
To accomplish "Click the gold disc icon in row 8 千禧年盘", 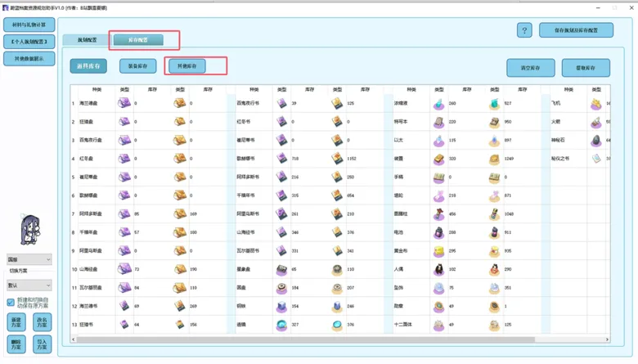I will click(x=180, y=232).
